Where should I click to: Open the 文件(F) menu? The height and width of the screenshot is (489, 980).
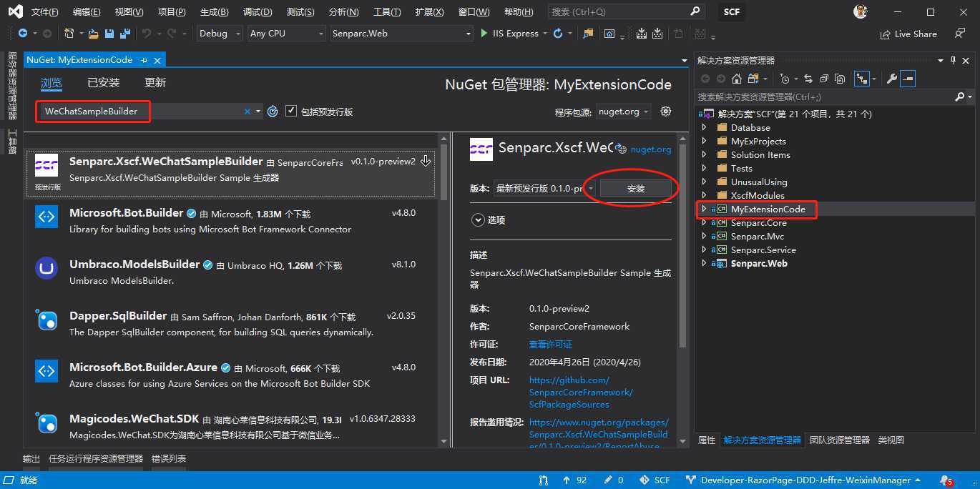[45, 12]
